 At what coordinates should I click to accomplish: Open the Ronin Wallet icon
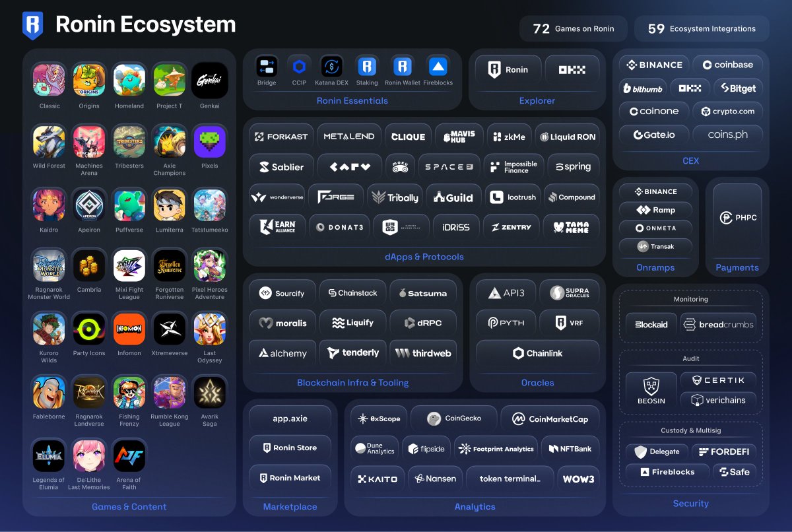[x=403, y=66]
